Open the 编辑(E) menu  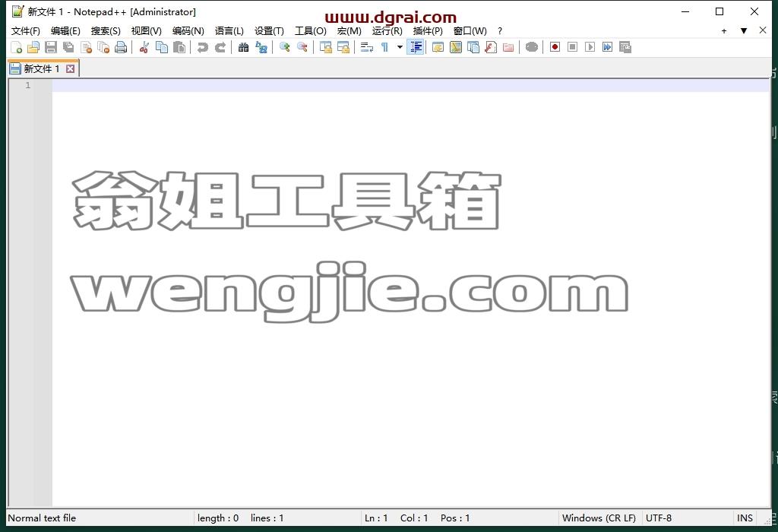[x=65, y=30]
